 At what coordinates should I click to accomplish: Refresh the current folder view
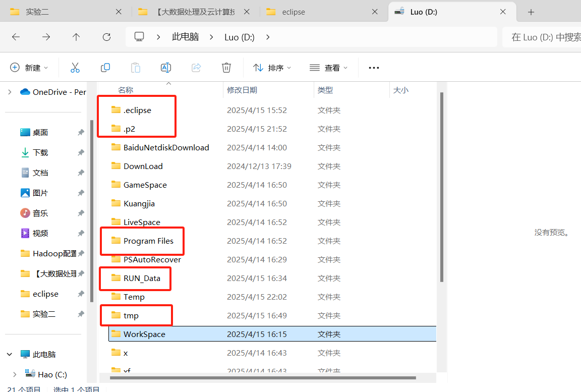point(107,37)
